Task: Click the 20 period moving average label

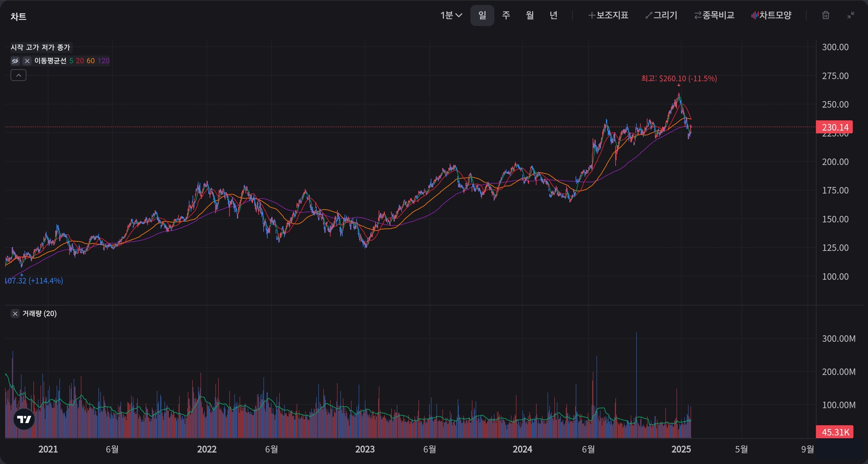Action: click(x=79, y=61)
